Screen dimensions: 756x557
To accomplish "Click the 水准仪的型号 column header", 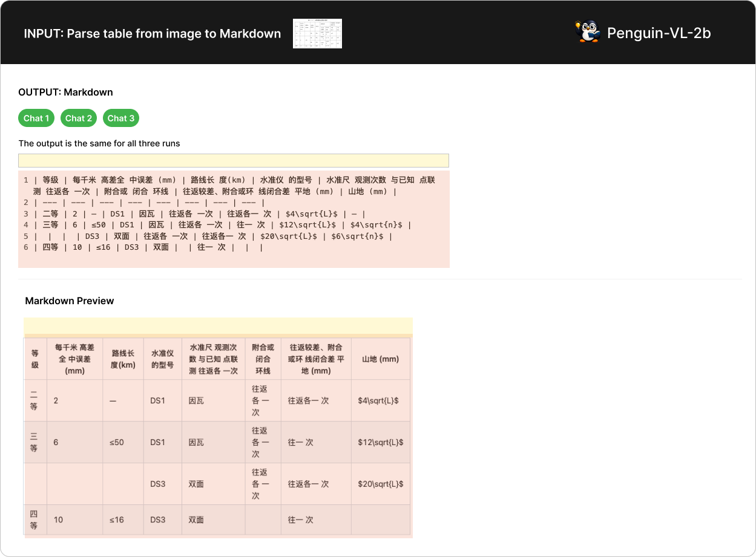I will tap(162, 359).
